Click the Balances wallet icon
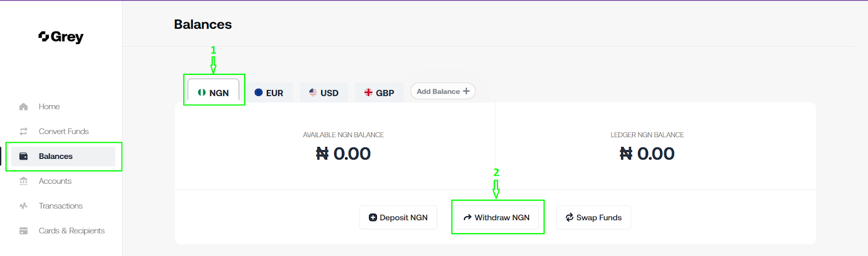The image size is (868, 256). tap(23, 156)
